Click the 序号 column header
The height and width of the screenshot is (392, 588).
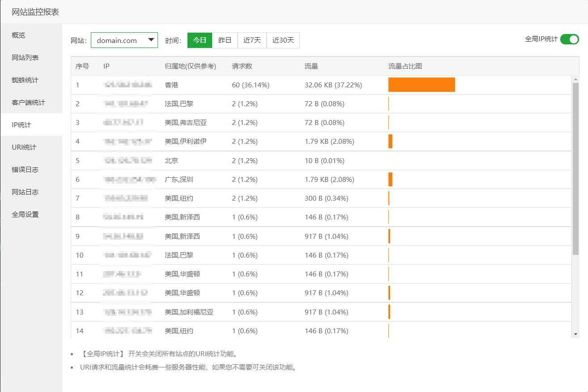click(82, 66)
